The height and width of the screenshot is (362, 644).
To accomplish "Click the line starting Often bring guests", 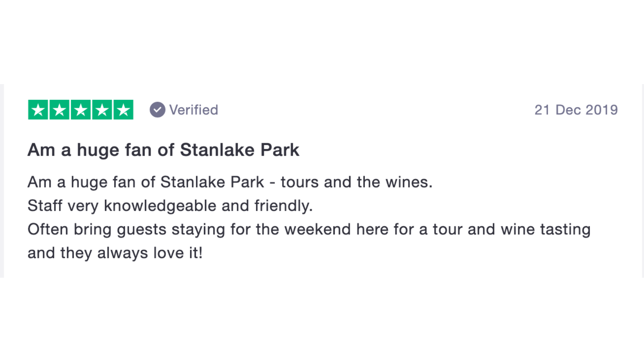I will (x=309, y=230).
